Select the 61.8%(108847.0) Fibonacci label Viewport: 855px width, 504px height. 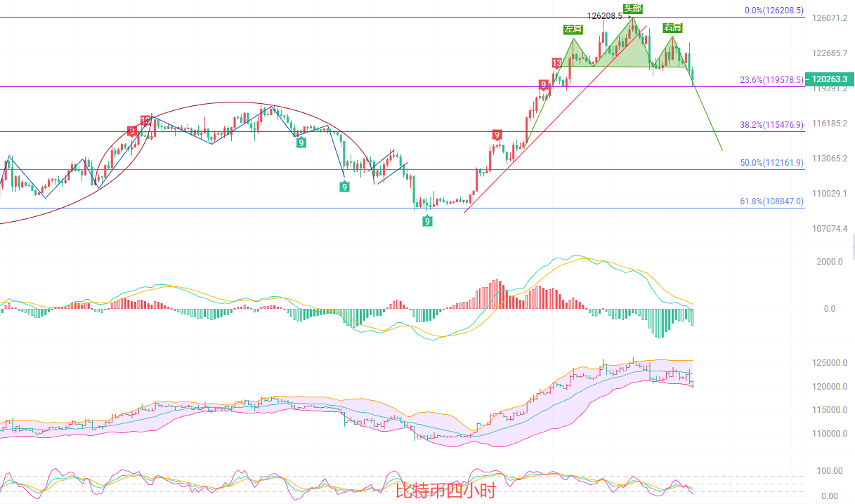(771, 201)
